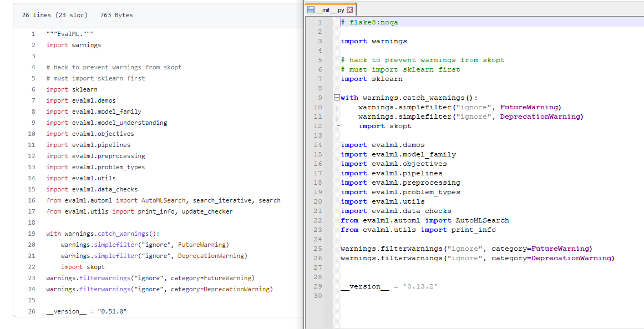Click the indented 'import skopt' on line 12

pos(387,125)
